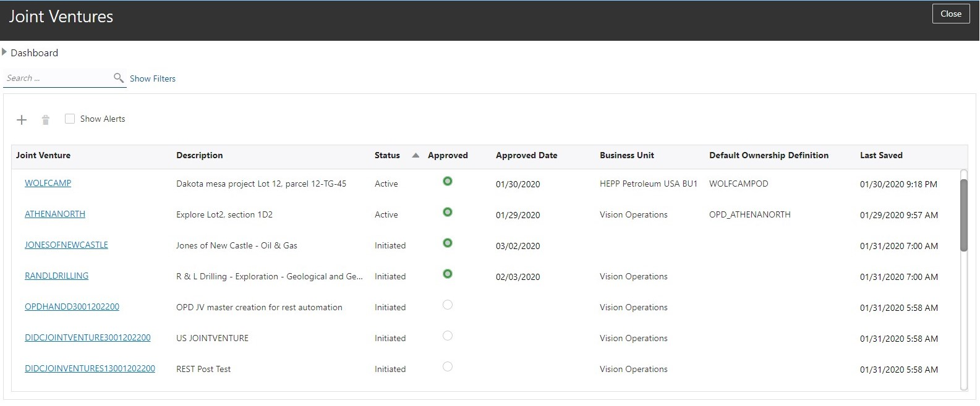Open the Show Filters panel
Viewport: 980px width, 406px height.
pyautogui.click(x=153, y=78)
